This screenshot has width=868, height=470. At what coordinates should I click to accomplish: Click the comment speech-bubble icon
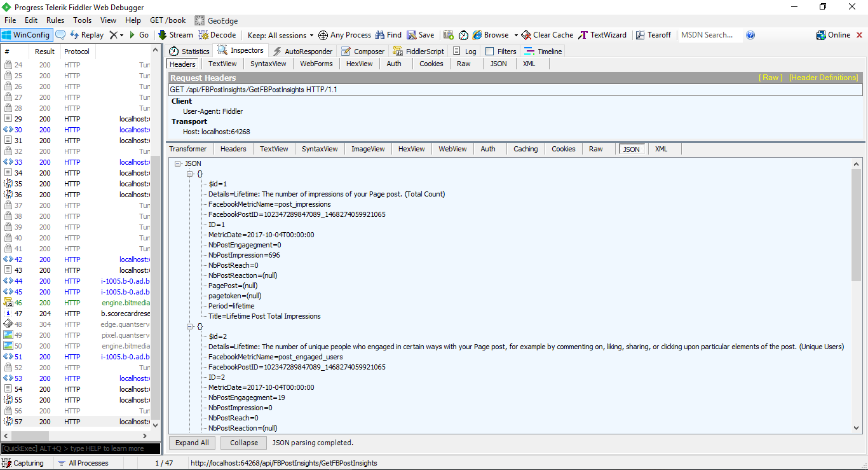[x=60, y=35]
